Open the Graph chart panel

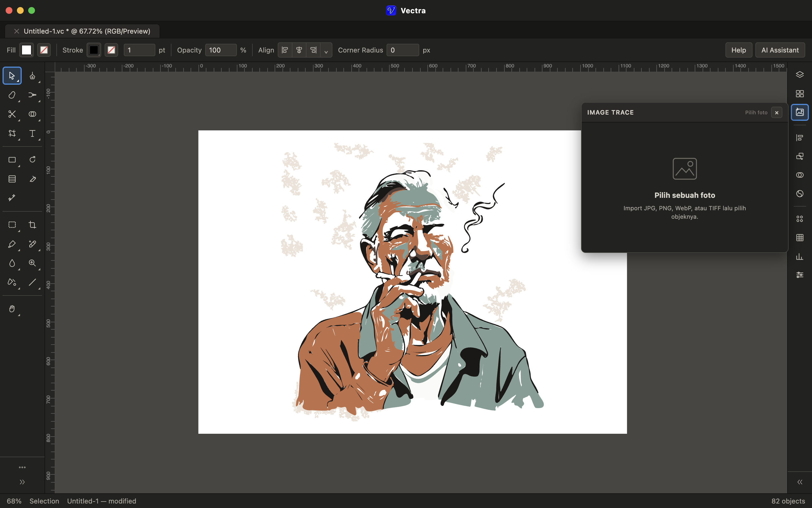800,257
